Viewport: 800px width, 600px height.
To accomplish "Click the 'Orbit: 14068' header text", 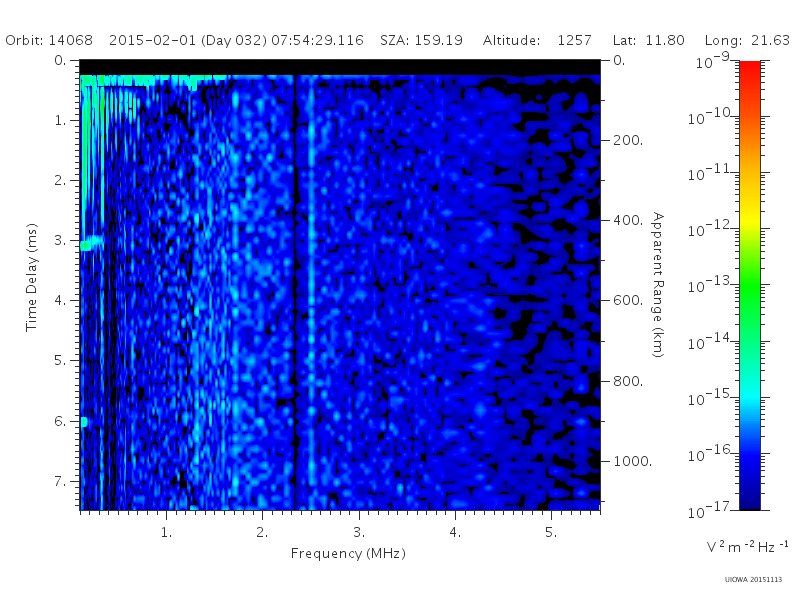I will [x=49, y=40].
